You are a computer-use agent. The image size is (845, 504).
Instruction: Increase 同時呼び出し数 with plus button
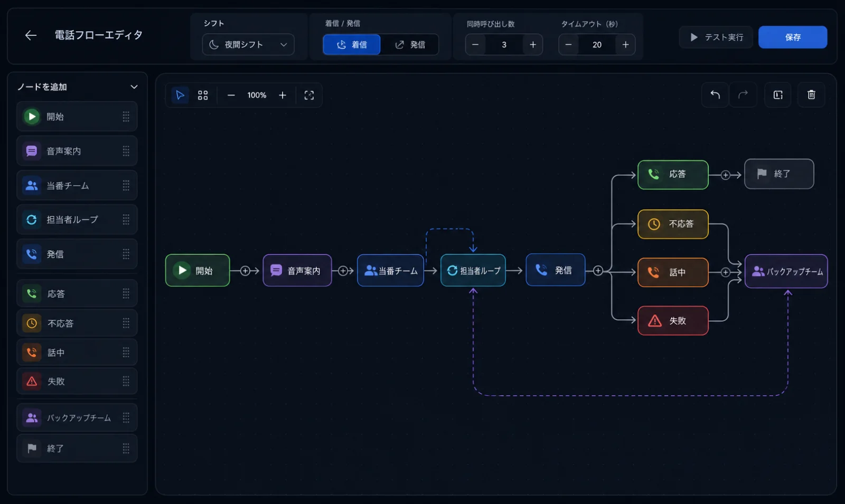(532, 45)
